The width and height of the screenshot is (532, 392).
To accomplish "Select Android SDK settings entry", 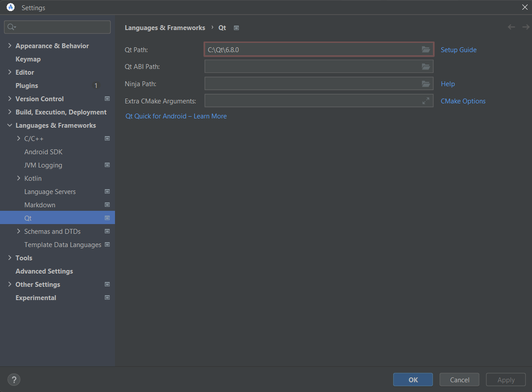I will 43,152.
